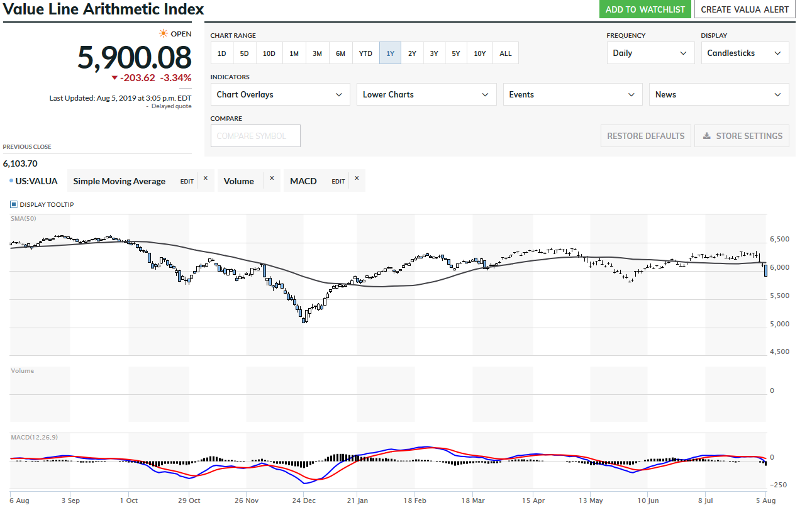Click the Volume panel label

coord(23,371)
